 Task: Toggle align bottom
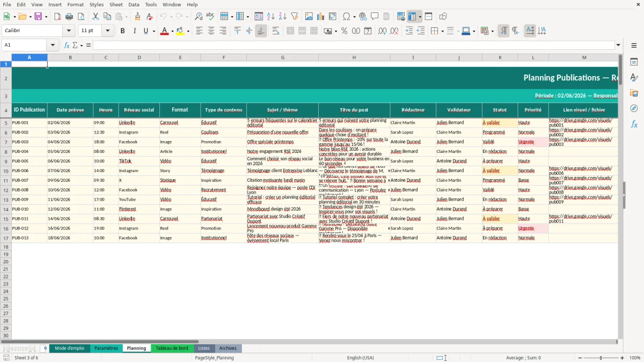(261, 31)
